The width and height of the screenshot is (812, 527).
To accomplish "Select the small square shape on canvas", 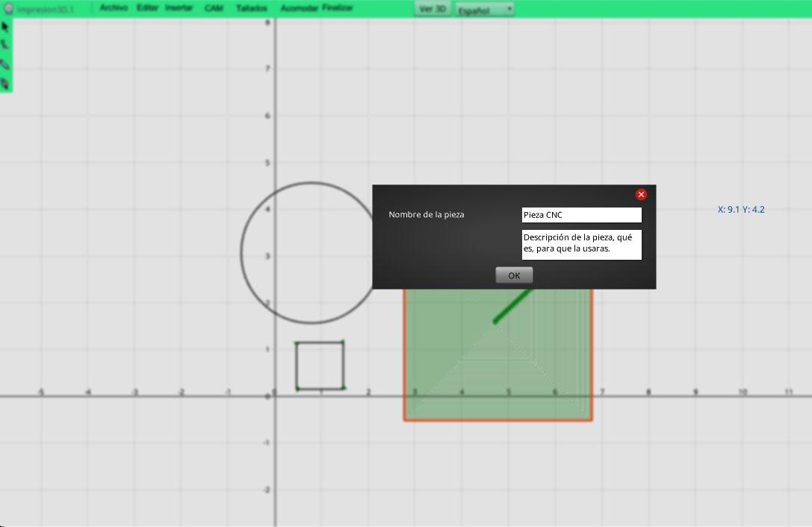I will (297, 366).
